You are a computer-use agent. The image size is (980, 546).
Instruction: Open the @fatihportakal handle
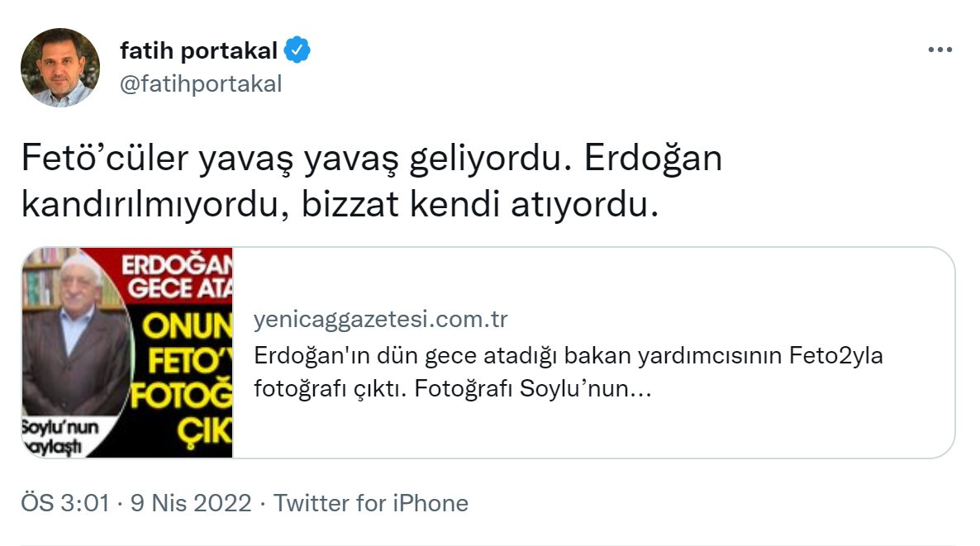(199, 81)
